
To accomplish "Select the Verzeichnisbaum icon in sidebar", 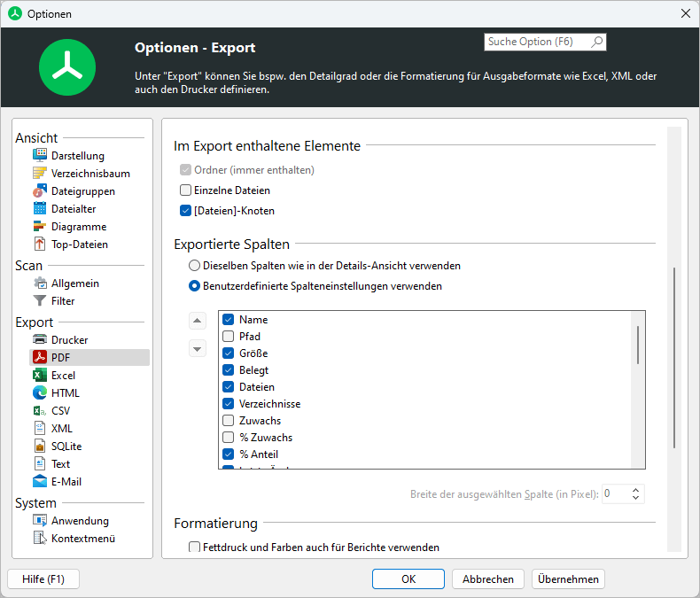I will coord(40,173).
